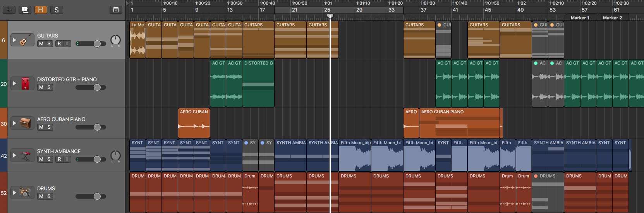Viewport: 644px width, 213px height.
Task: Click Marker 1 in the marker lane
Action: (x=580, y=18)
